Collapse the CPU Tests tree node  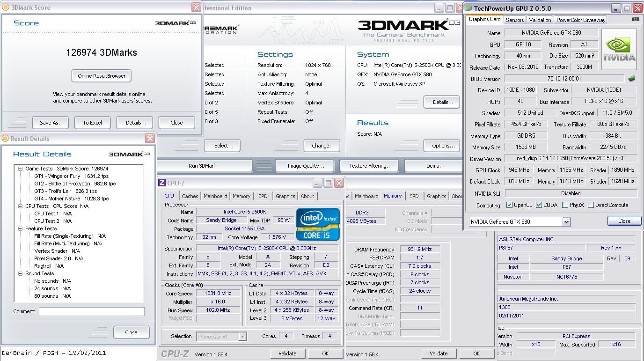click(21, 206)
